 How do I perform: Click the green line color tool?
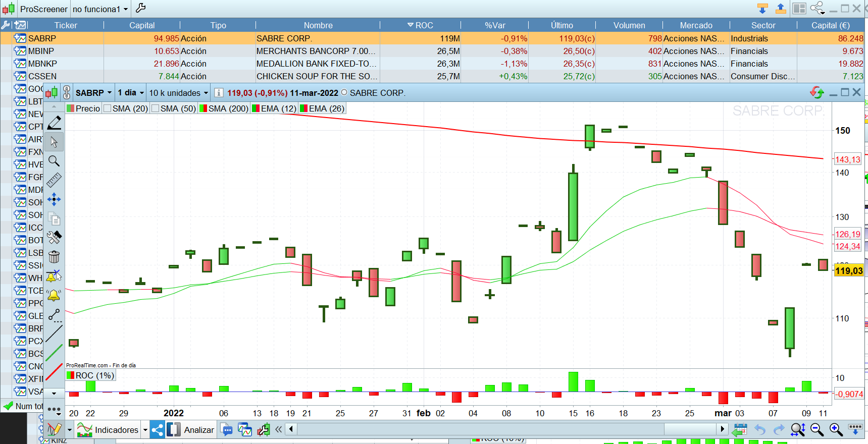pyautogui.click(x=54, y=353)
